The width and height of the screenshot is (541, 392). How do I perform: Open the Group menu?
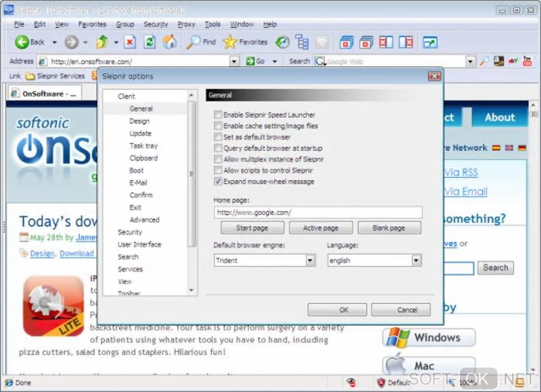pos(125,24)
